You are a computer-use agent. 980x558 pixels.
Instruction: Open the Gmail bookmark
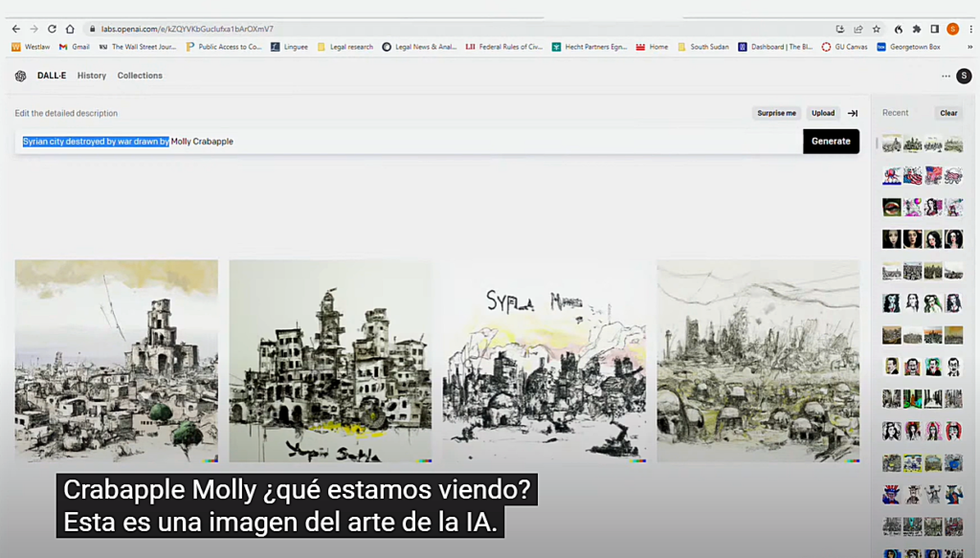74,47
